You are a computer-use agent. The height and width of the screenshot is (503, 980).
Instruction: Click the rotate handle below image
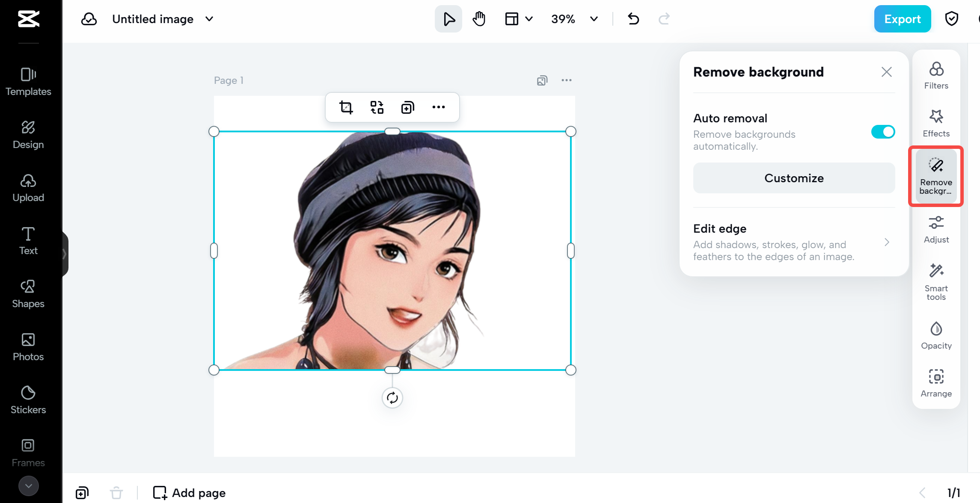pyautogui.click(x=392, y=398)
